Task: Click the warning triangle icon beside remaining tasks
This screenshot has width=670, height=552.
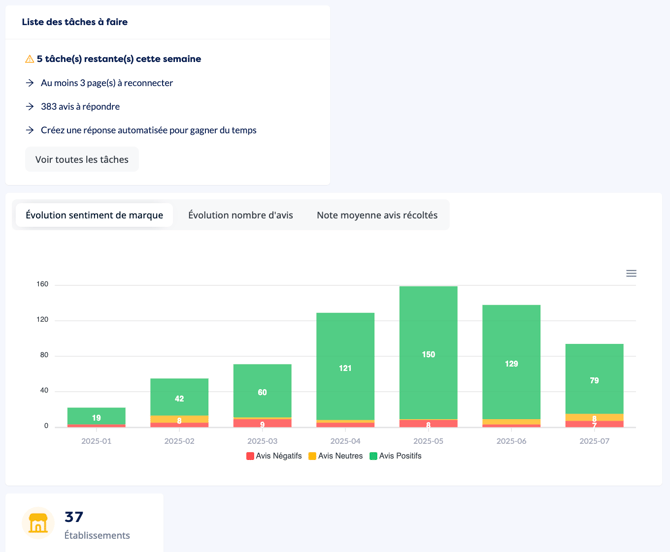Action: pyautogui.click(x=29, y=59)
